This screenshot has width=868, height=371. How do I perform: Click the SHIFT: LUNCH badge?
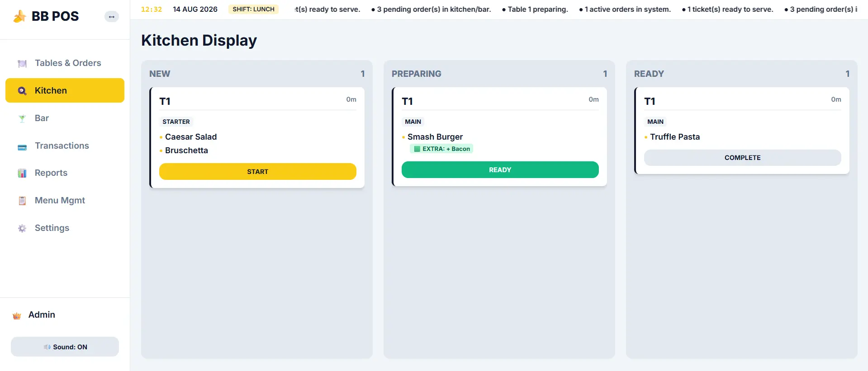coord(253,9)
